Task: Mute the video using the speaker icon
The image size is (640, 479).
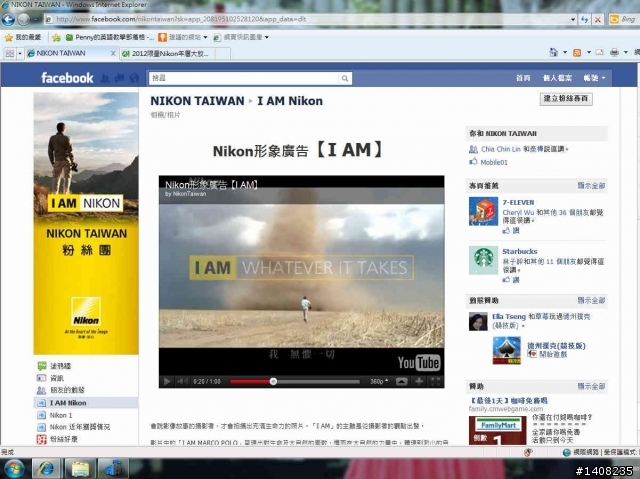Action: pyautogui.click(x=182, y=381)
